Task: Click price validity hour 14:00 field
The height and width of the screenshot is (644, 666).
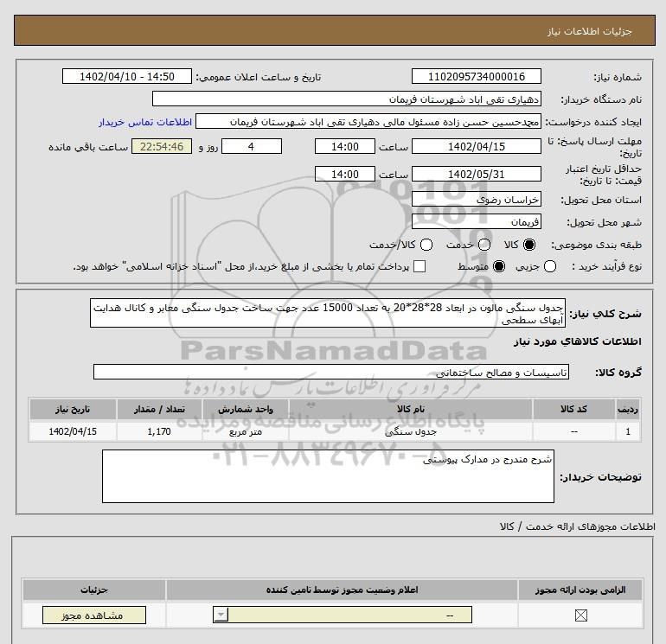Action: [x=345, y=174]
